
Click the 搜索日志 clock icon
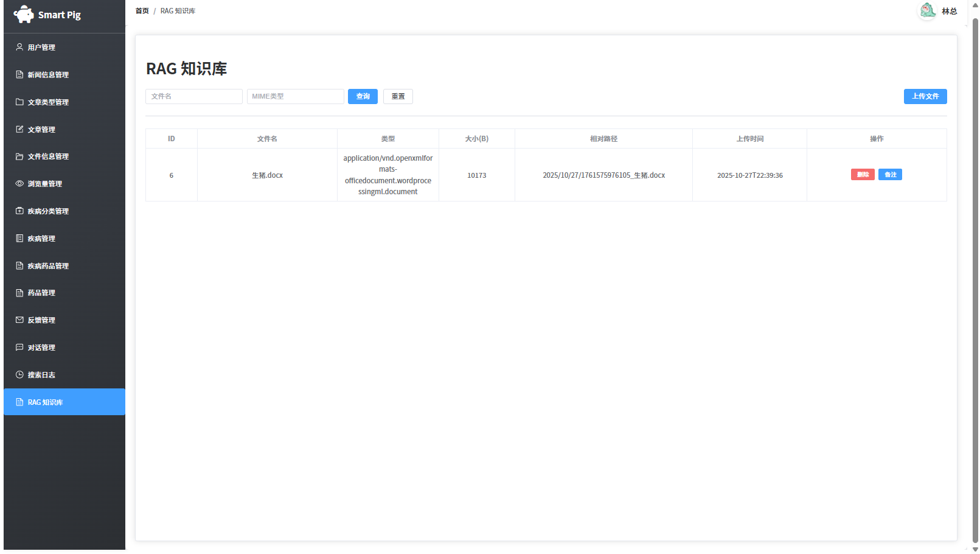pyautogui.click(x=19, y=374)
